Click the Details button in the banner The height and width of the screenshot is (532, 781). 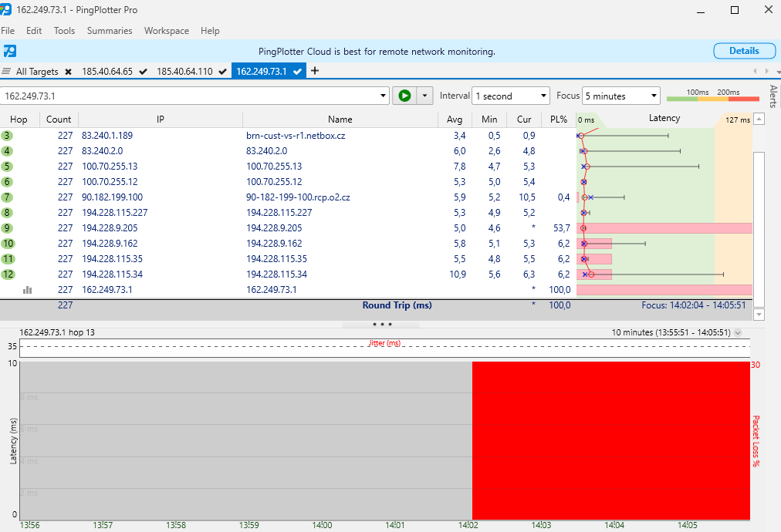[x=744, y=51]
